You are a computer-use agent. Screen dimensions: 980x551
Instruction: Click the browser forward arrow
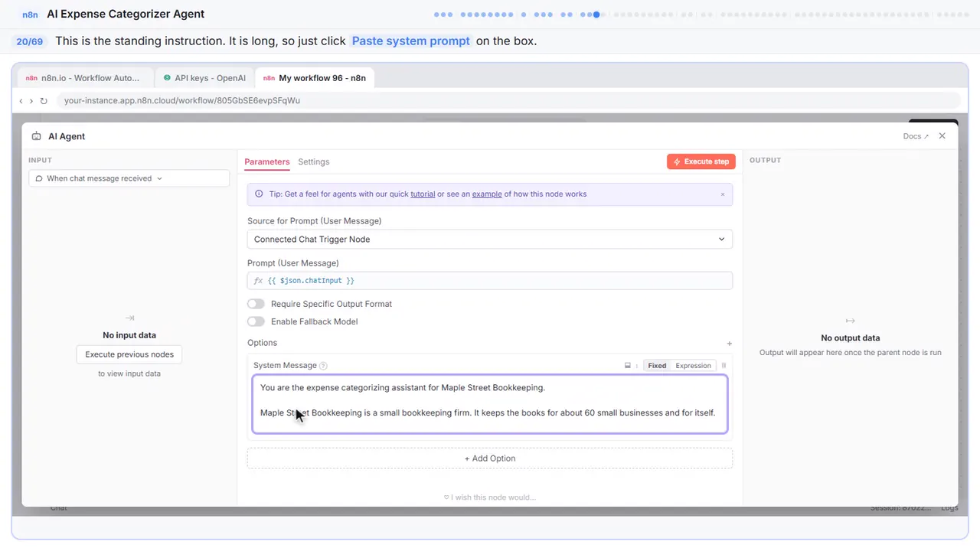31,101
